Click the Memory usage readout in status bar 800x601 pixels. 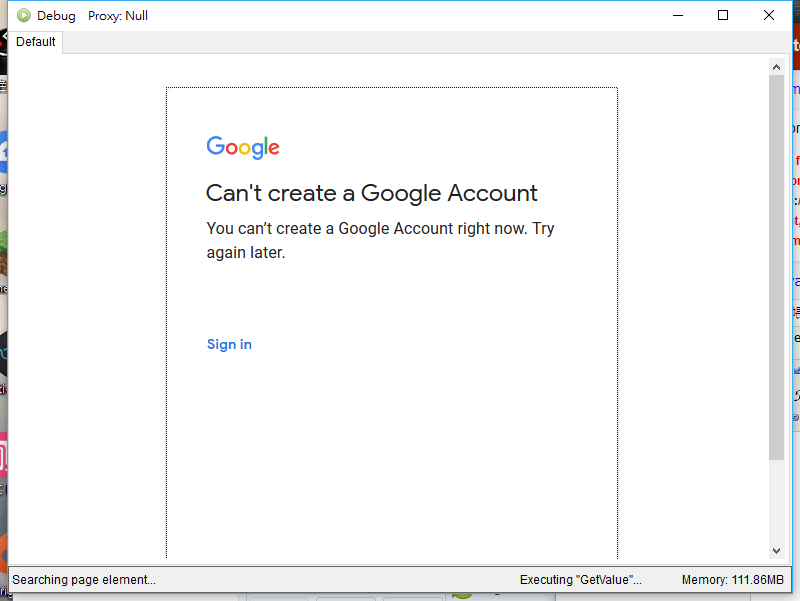(x=733, y=580)
